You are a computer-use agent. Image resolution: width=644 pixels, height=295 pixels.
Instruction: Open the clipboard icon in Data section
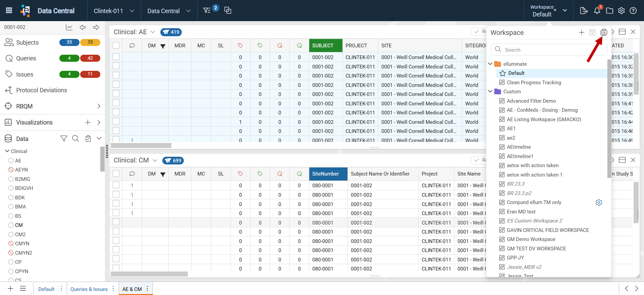pos(88,139)
